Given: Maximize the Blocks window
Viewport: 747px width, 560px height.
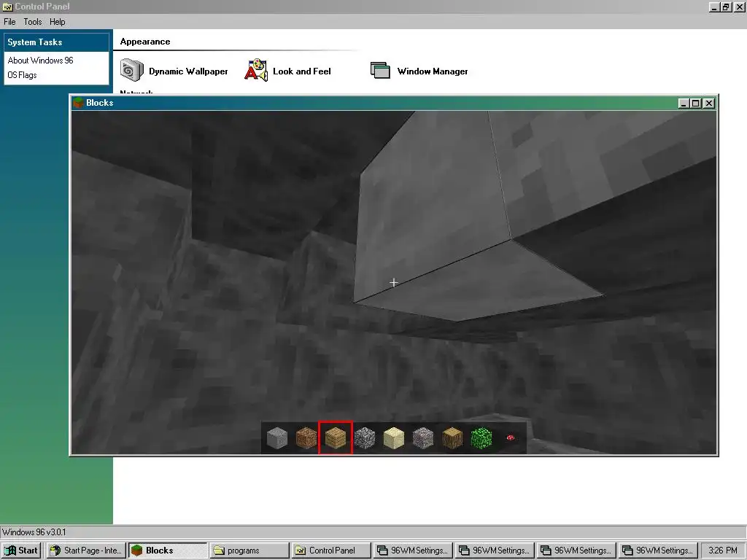Looking at the screenshot, I should pyautogui.click(x=695, y=103).
